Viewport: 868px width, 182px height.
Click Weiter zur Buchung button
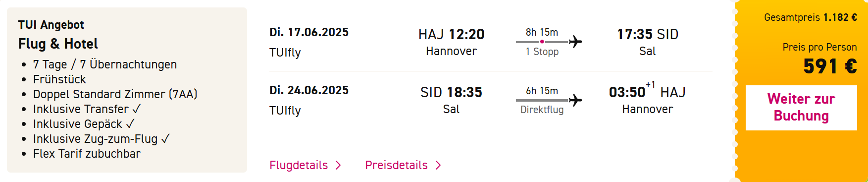[801, 108]
